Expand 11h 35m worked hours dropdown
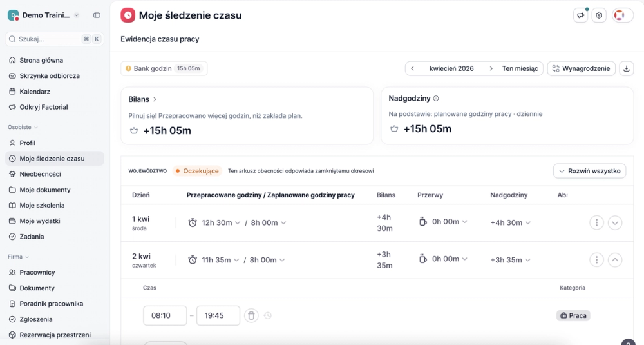This screenshot has height=345, width=644. (236, 260)
